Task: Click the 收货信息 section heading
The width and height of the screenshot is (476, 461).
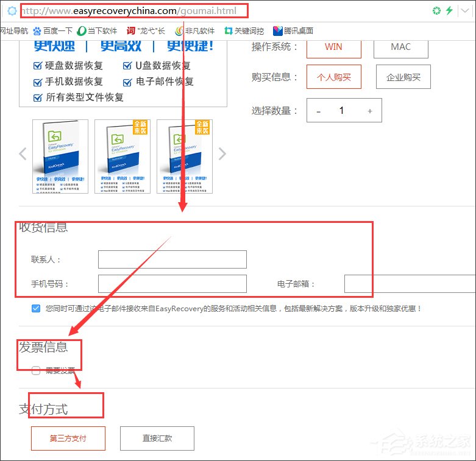Action: click(43, 227)
